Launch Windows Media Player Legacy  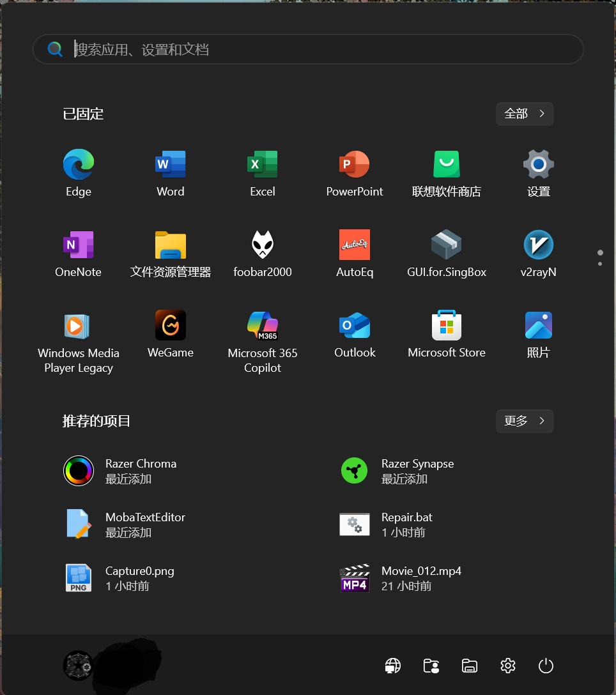tap(79, 342)
